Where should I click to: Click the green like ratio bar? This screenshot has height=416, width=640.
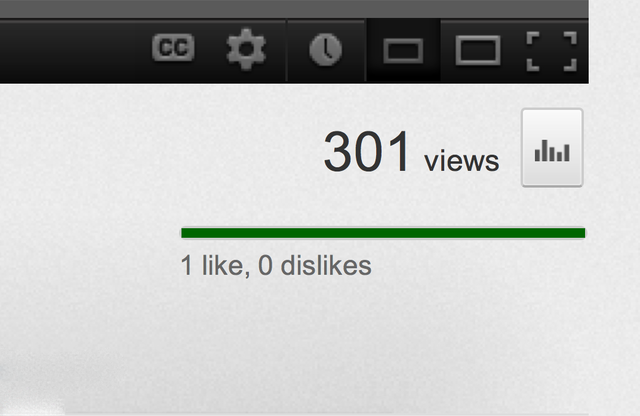pyautogui.click(x=383, y=233)
